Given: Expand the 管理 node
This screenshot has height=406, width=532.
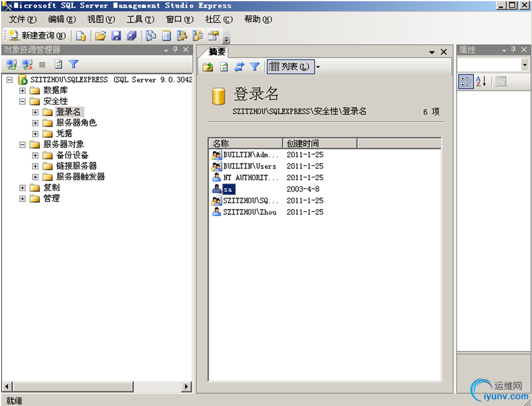Looking at the screenshot, I should pyautogui.click(x=22, y=199).
